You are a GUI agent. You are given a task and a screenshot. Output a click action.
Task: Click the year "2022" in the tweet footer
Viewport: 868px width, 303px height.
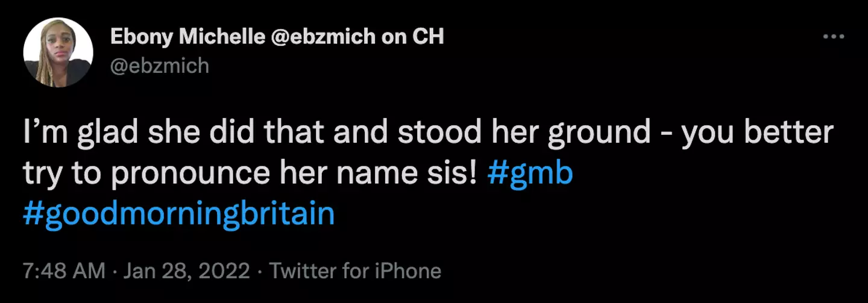point(224,271)
